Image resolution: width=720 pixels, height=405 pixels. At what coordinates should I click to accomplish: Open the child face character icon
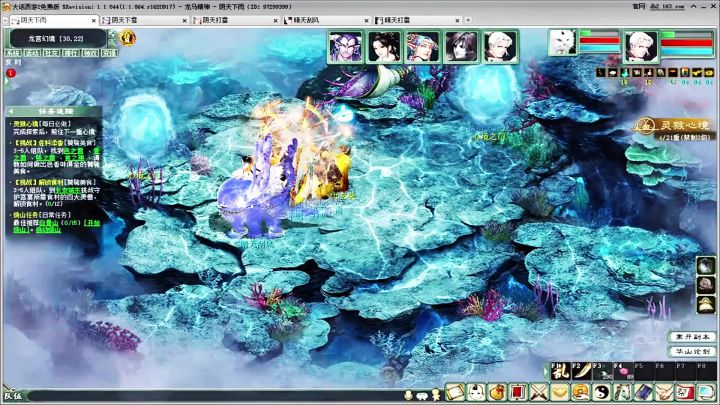(x=476, y=393)
